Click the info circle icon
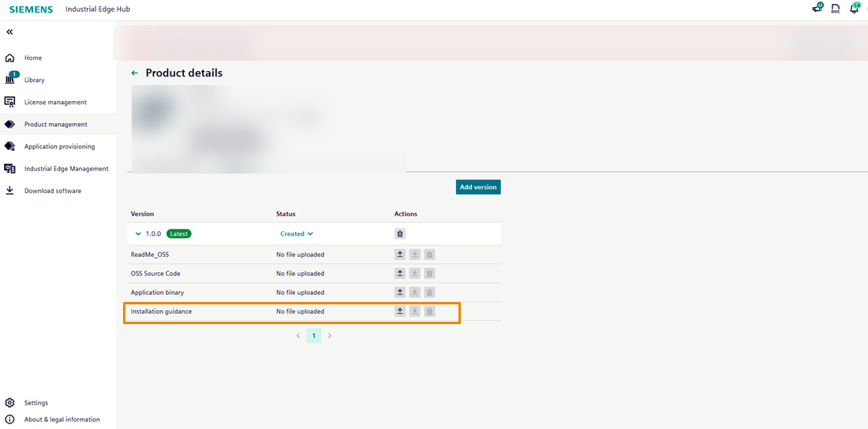 (9, 420)
